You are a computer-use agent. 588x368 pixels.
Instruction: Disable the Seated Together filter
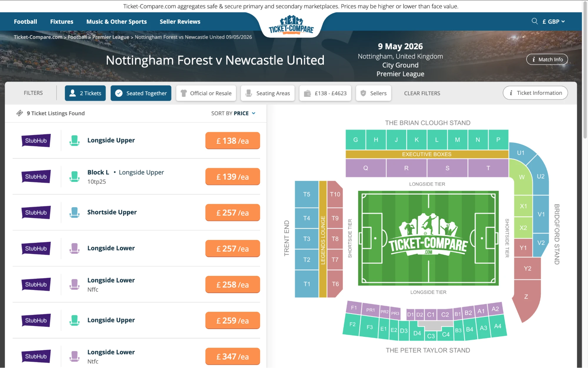(141, 93)
